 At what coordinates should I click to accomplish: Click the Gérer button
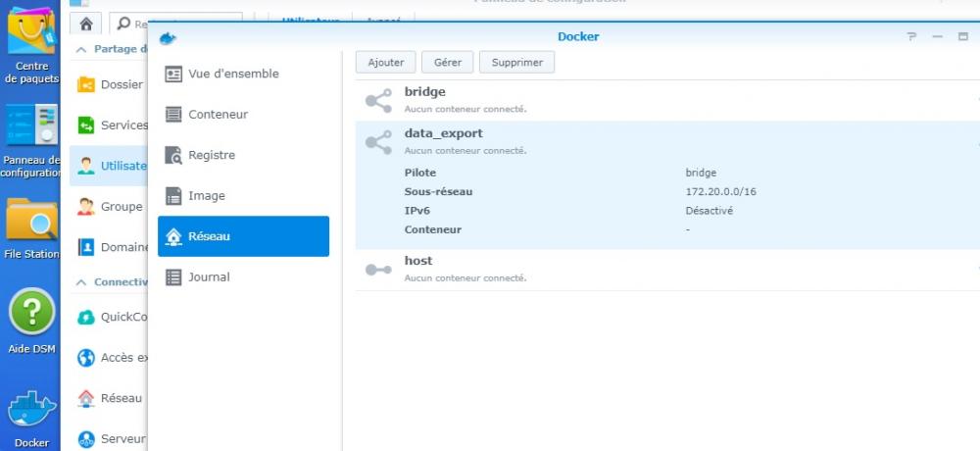[448, 62]
